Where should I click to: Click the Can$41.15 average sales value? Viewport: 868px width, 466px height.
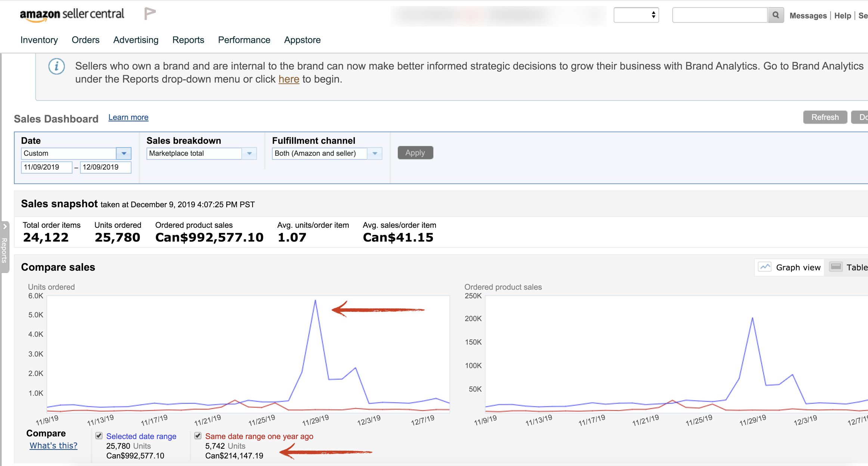click(x=398, y=237)
